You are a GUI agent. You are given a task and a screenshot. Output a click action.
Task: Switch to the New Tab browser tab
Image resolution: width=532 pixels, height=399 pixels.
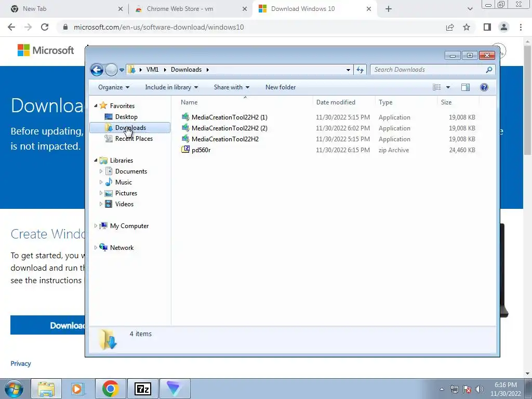pyautogui.click(x=34, y=9)
